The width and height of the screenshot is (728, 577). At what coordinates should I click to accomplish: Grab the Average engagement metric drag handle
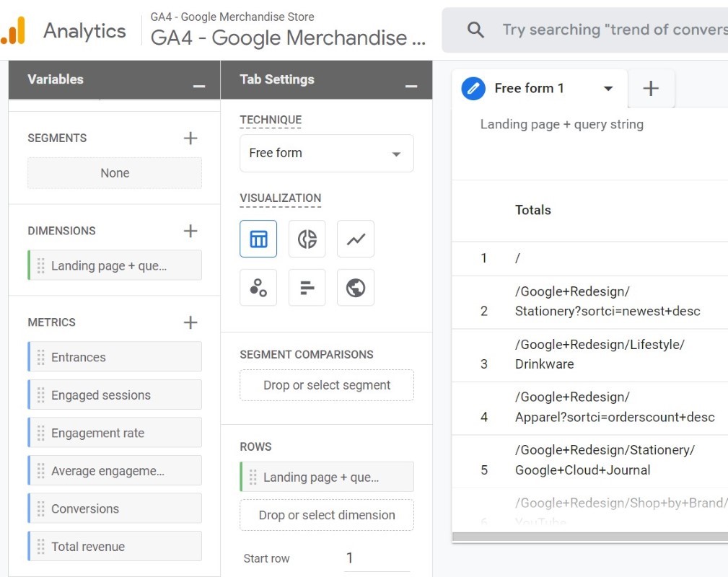click(41, 471)
